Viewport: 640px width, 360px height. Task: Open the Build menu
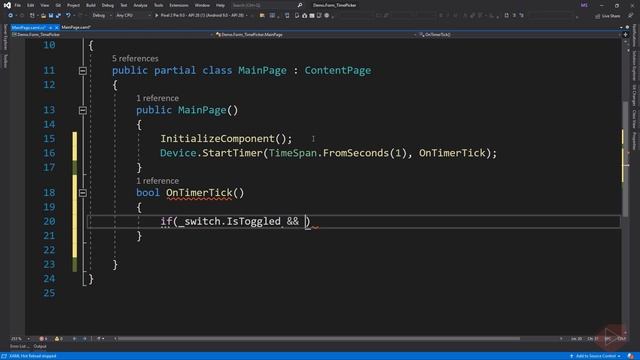click(x=91, y=5)
